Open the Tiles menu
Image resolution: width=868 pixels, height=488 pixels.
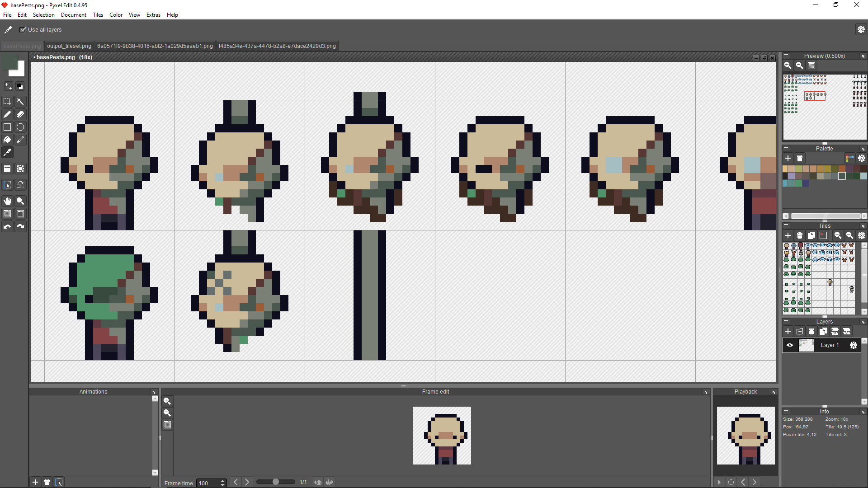click(98, 15)
